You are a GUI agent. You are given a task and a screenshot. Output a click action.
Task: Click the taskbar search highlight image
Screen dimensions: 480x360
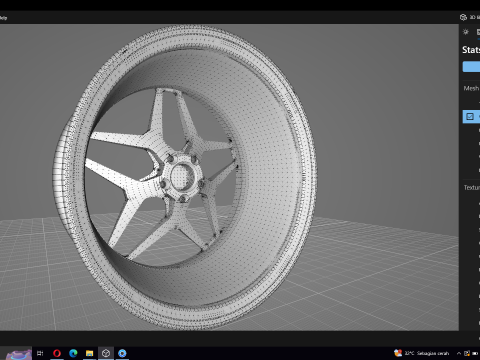click(18, 354)
